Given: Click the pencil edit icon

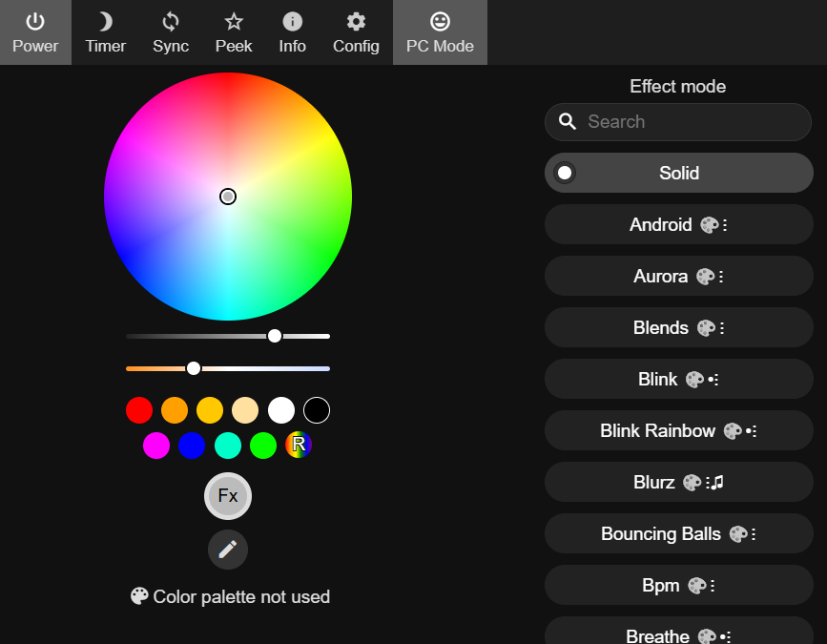Looking at the screenshot, I should [228, 550].
